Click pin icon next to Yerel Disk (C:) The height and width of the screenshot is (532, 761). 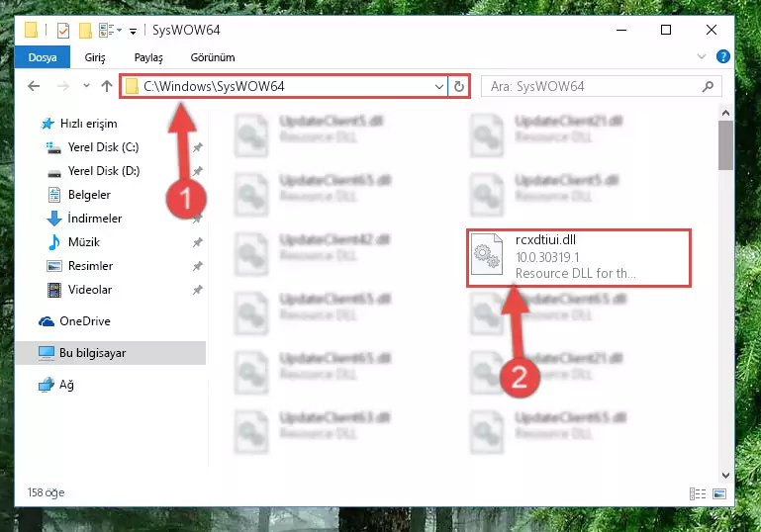pos(198,147)
